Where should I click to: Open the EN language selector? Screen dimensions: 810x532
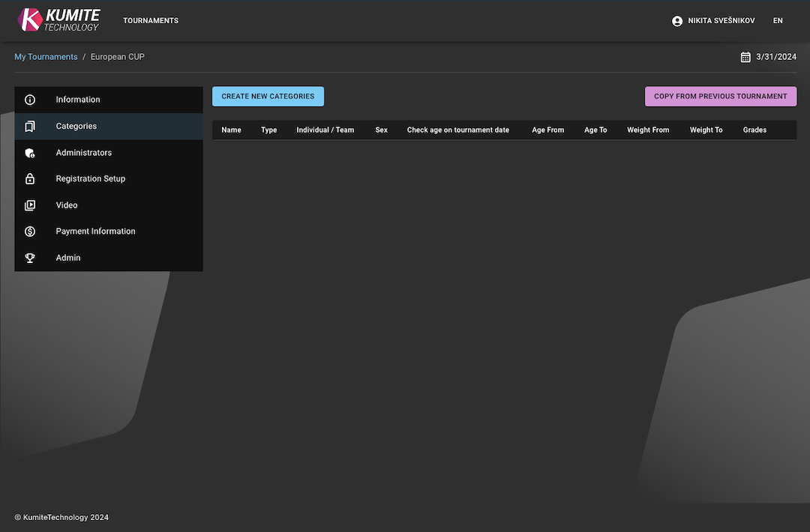[x=778, y=20]
